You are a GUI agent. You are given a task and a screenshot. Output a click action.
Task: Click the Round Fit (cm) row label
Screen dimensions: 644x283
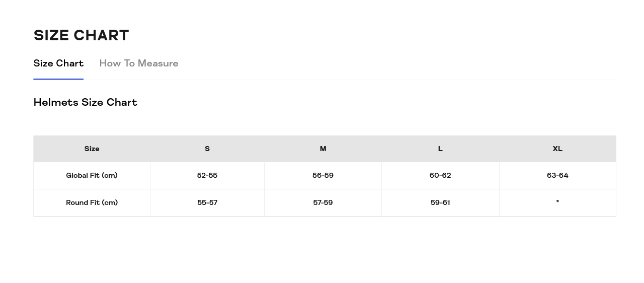point(92,202)
